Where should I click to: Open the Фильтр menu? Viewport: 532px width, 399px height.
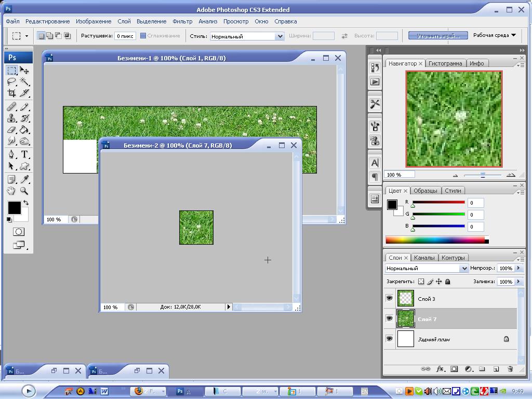click(182, 21)
